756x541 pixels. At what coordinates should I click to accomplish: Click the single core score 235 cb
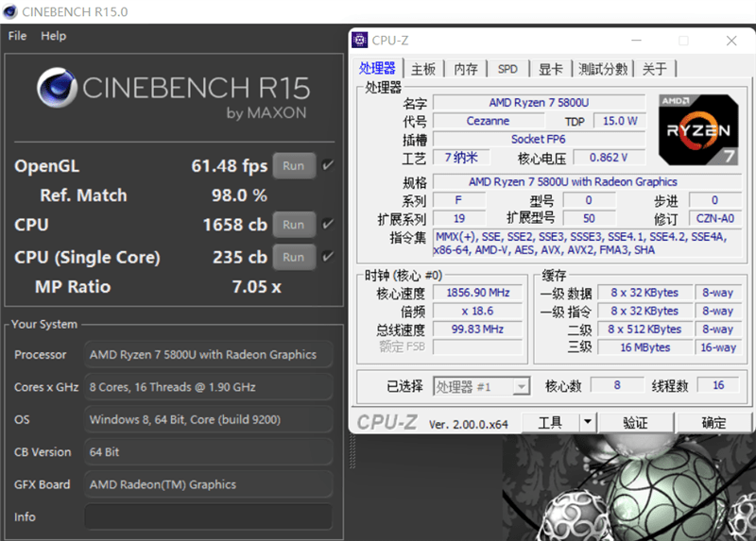[x=240, y=257]
